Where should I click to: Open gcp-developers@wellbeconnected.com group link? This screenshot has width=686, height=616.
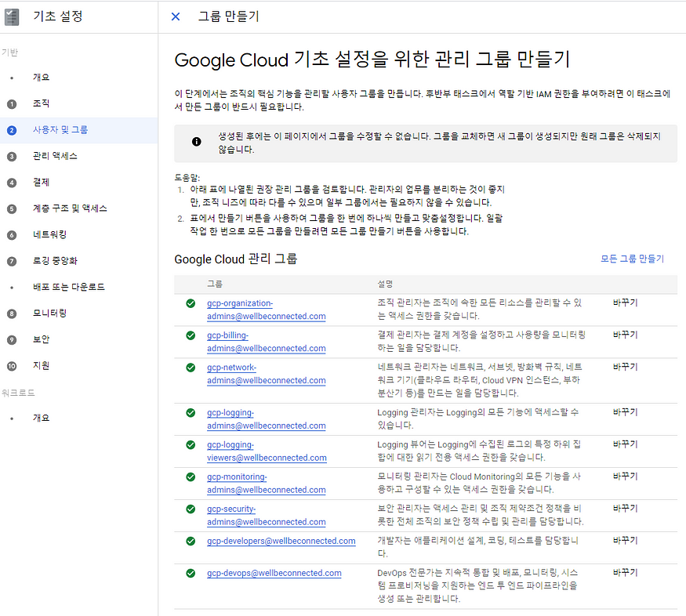point(281,542)
